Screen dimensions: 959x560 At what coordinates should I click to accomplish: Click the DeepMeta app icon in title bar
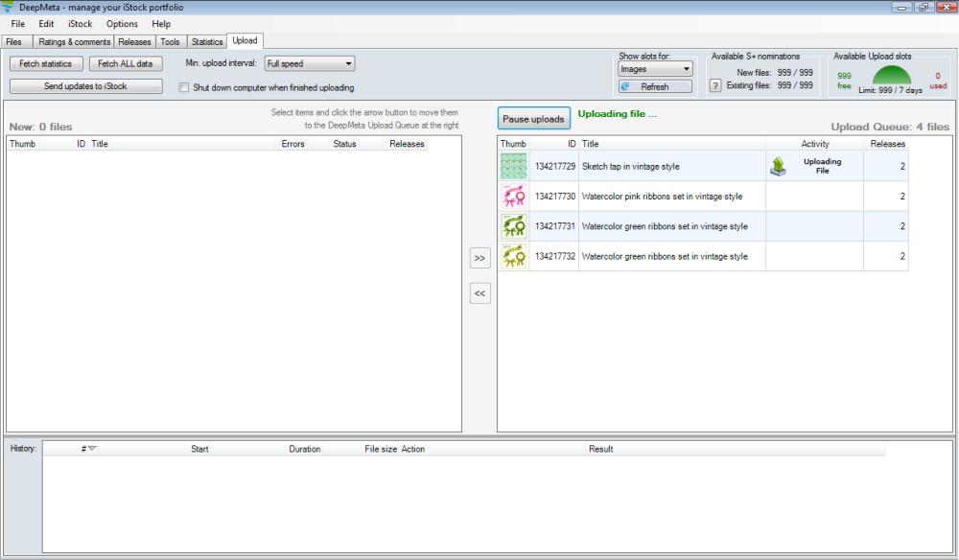coord(8,8)
